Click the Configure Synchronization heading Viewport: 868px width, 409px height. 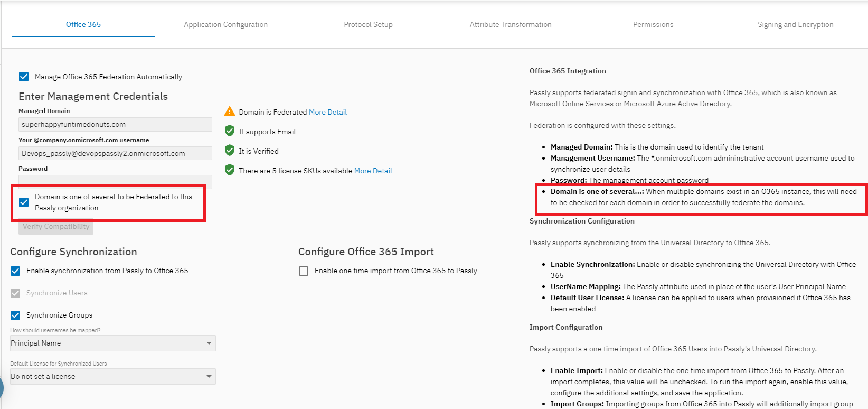coord(73,252)
